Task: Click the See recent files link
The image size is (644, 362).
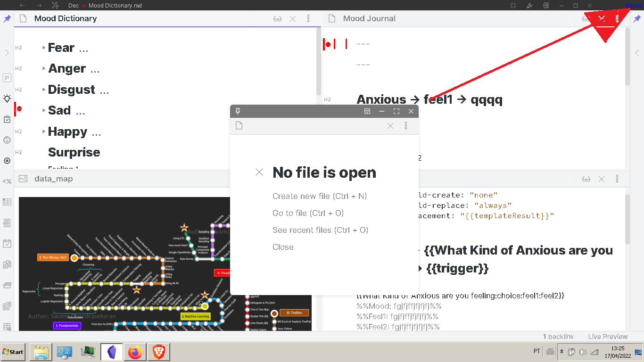Action: pyautogui.click(x=321, y=230)
